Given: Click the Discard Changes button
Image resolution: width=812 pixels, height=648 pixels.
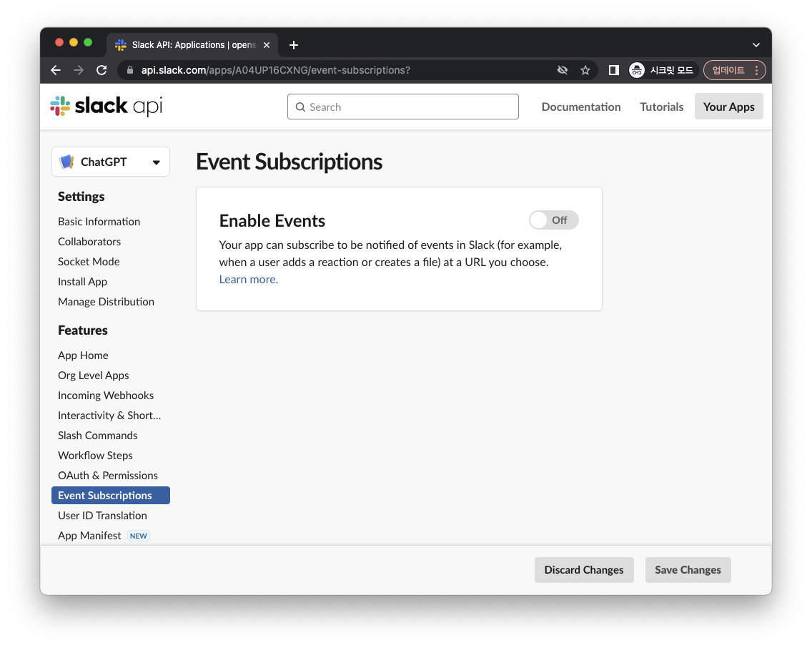Looking at the screenshot, I should click(x=583, y=570).
